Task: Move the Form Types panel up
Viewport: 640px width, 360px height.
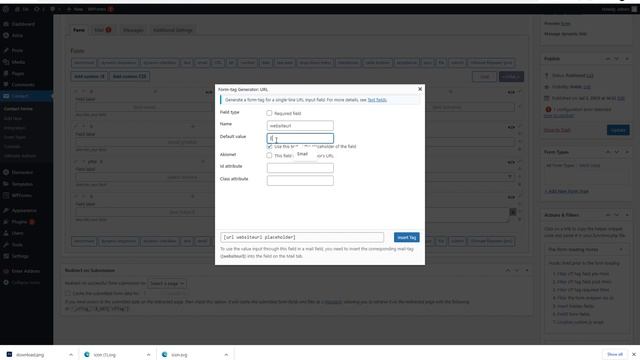Action: tap(608, 152)
